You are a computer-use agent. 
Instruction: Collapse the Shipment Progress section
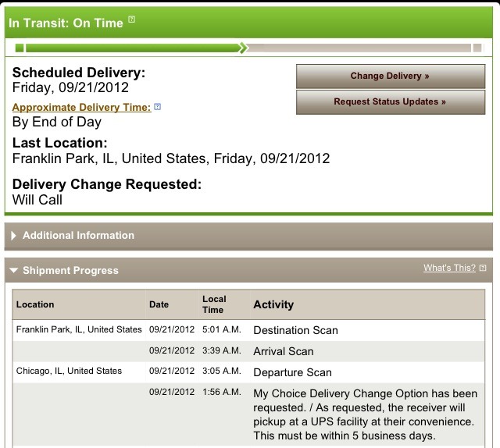tap(70, 270)
